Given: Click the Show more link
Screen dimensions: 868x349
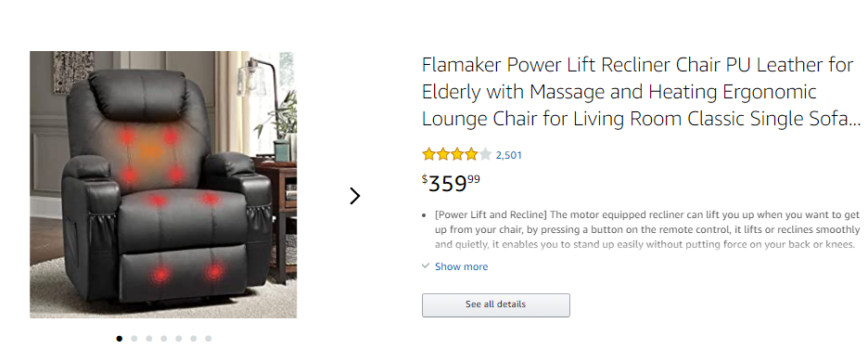Looking at the screenshot, I should tap(461, 266).
